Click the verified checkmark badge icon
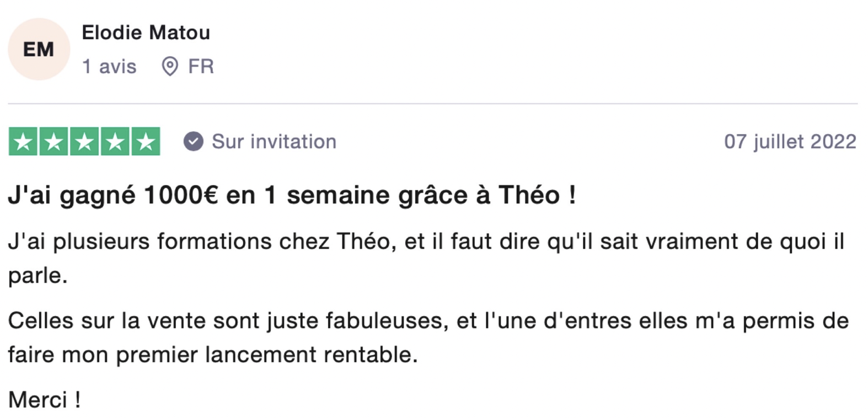The width and height of the screenshot is (868, 418). point(193,141)
